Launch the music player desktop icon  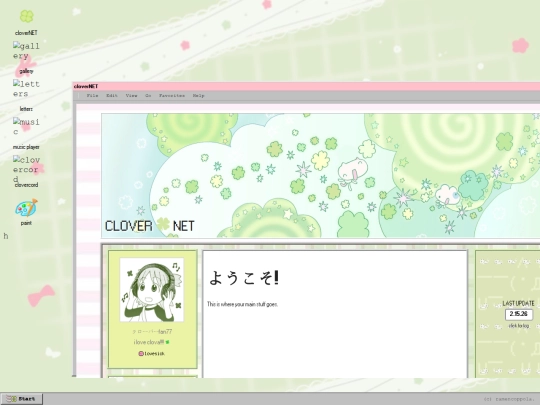[x=26, y=127]
